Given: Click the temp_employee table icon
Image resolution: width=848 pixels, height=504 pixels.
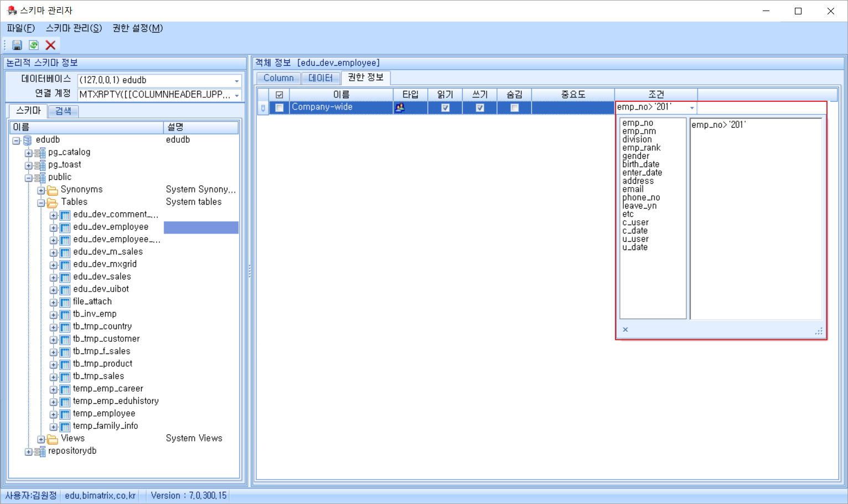Looking at the screenshot, I should coord(65,414).
